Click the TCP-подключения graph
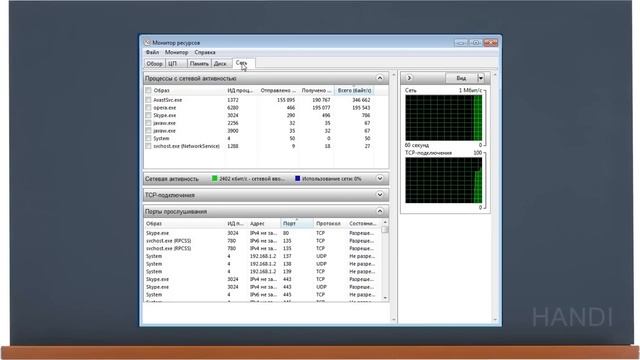Viewport: 640px width, 360px height. tap(444, 180)
